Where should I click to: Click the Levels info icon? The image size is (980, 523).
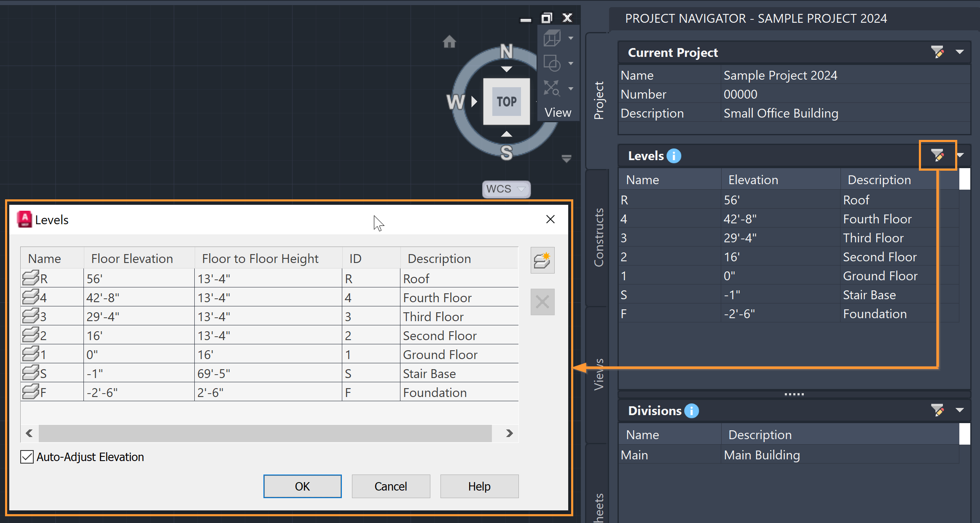pos(674,156)
